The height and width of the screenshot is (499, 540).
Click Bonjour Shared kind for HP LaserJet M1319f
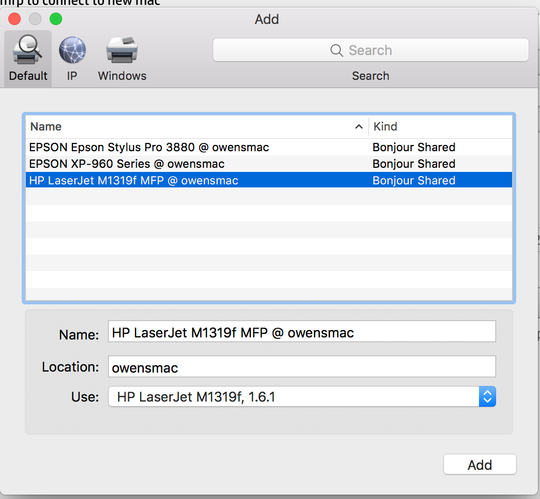click(414, 180)
